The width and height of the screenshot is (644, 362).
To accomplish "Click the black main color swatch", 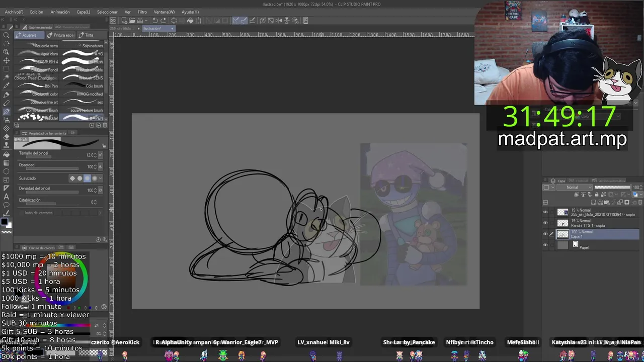I will click(5, 222).
